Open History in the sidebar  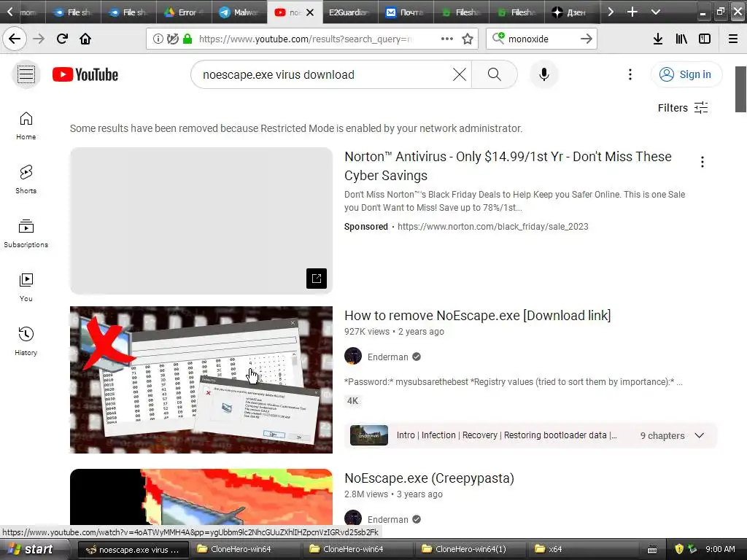pyautogui.click(x=26, y=341)
